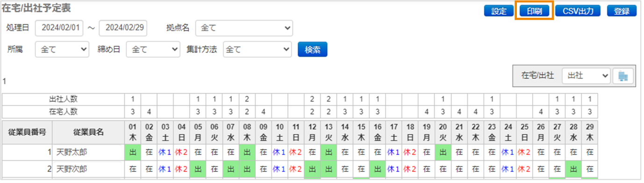Viewport: 644px width, 183px height.
Task: Click the 20 火 date column header
Action: [x=443, y=132]
